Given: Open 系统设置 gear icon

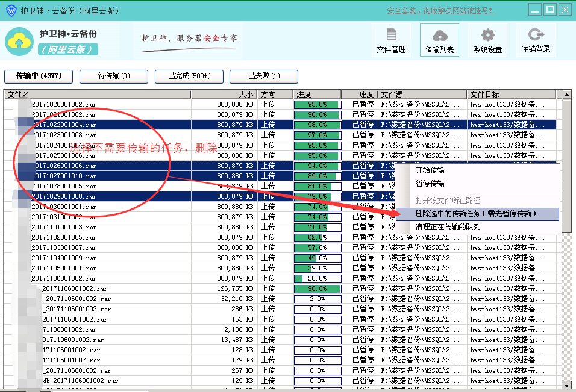Looking at the screenshot, I should (x=488, y=36).
